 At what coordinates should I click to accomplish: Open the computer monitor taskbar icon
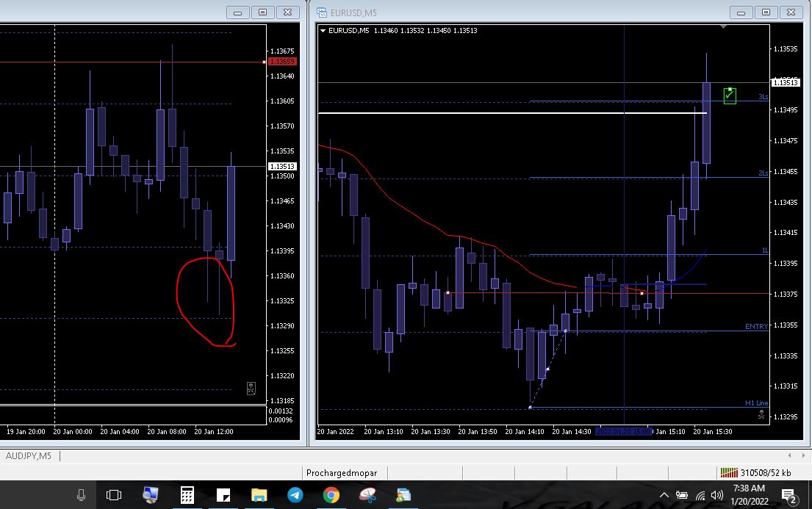pos(150,495)
